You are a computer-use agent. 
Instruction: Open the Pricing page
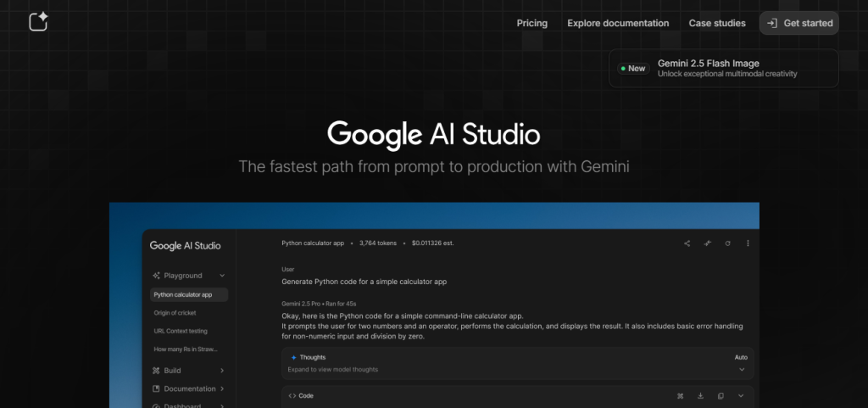532,23
